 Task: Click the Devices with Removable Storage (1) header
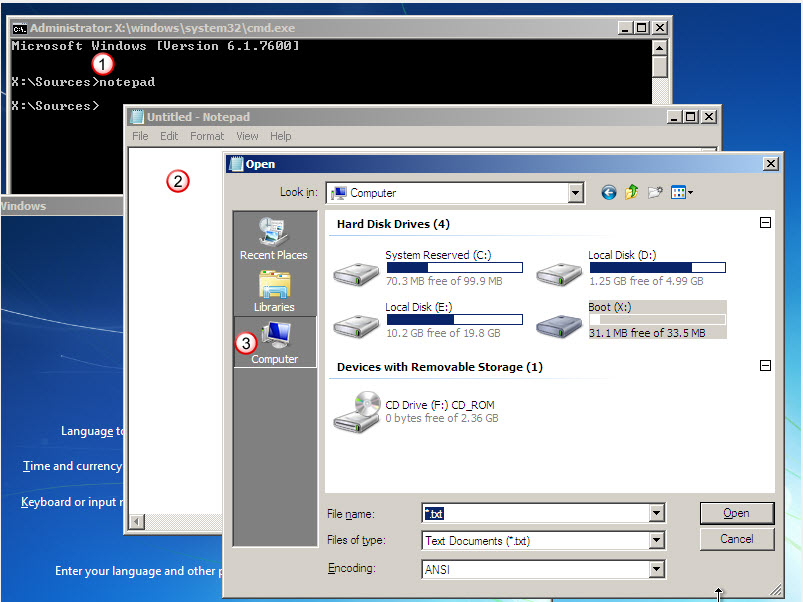point(440,367)
